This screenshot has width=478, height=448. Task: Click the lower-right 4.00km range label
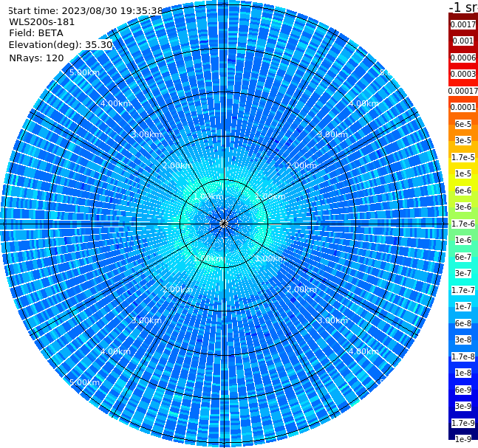pos(363,351)
